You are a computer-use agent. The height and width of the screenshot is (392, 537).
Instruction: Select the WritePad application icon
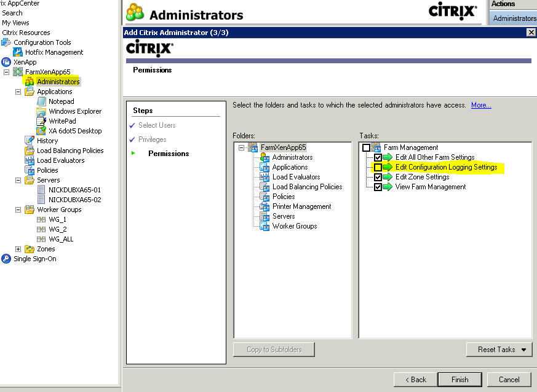click(41, 121)
